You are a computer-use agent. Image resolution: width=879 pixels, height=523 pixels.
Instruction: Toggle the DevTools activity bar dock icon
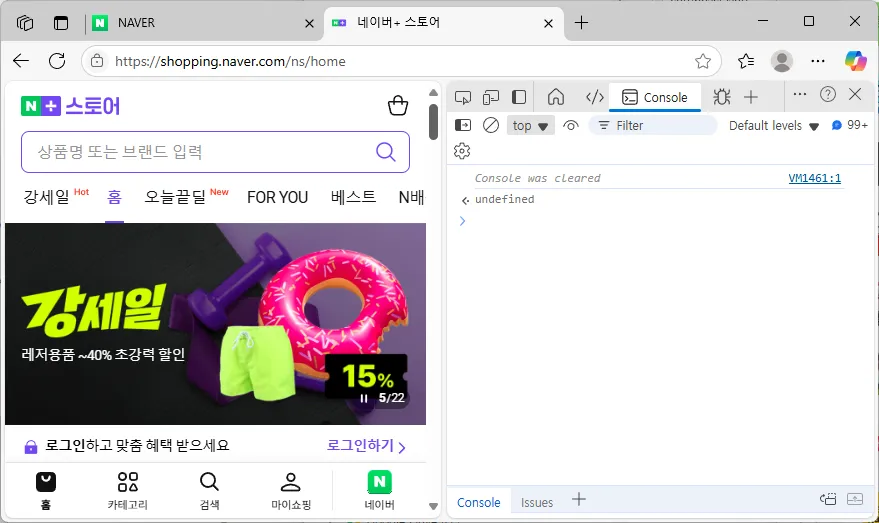519,97
